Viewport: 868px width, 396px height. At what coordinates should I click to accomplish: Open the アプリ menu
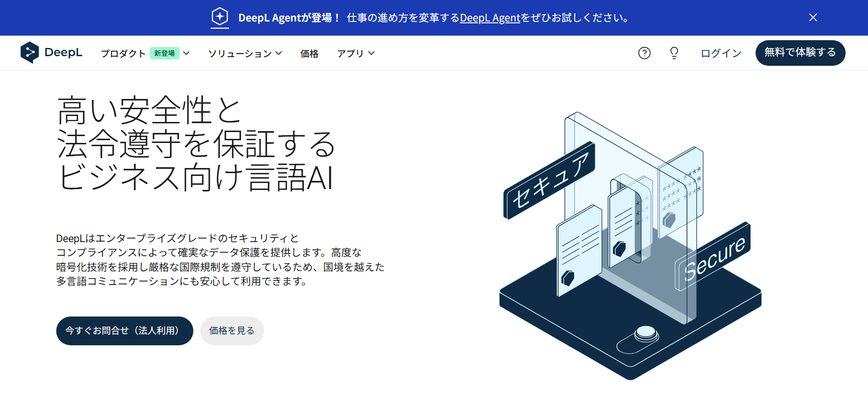point(351,53)
